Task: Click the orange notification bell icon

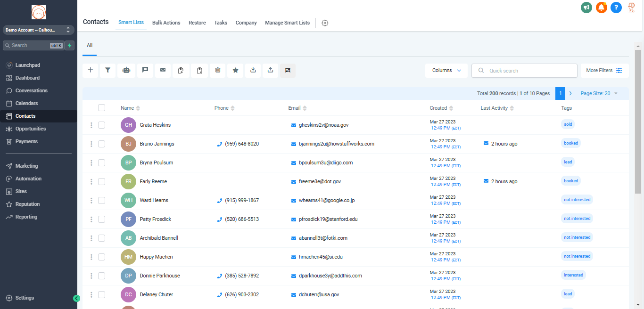Action: (601, 8)
